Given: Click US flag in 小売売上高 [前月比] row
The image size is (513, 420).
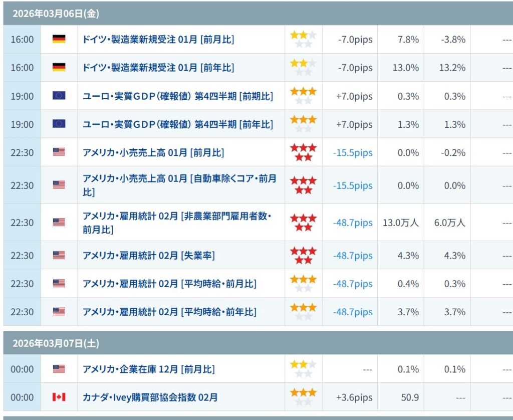Looking at the screenshot, I should coord(59,152).
